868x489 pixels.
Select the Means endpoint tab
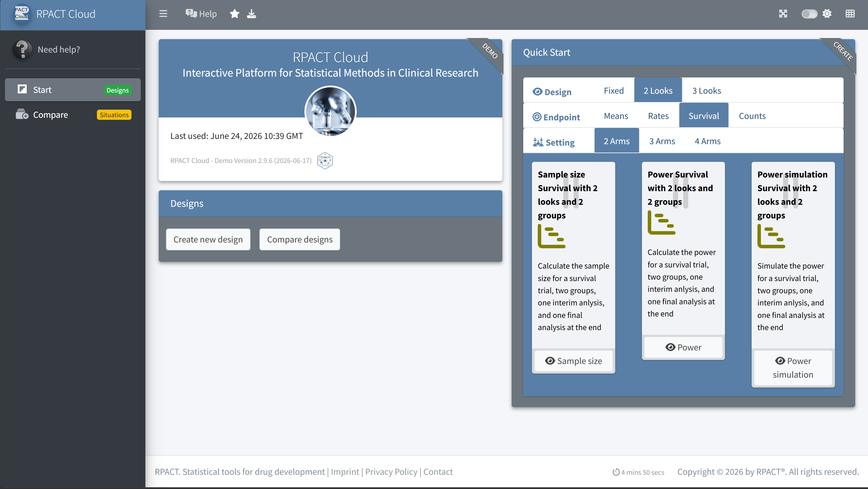[x=616, y=116]
